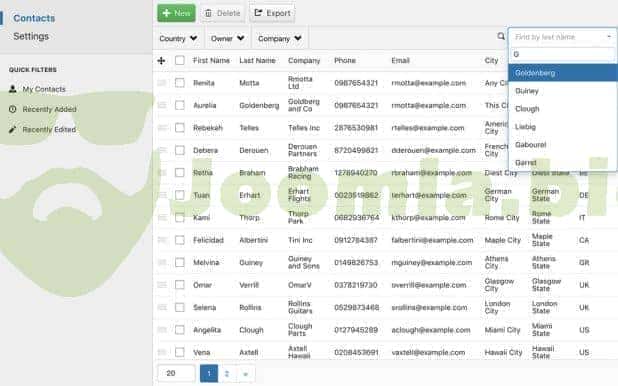Click the Delete trash button
Viewport: 618px width, 386px height.
pos(223,13)
